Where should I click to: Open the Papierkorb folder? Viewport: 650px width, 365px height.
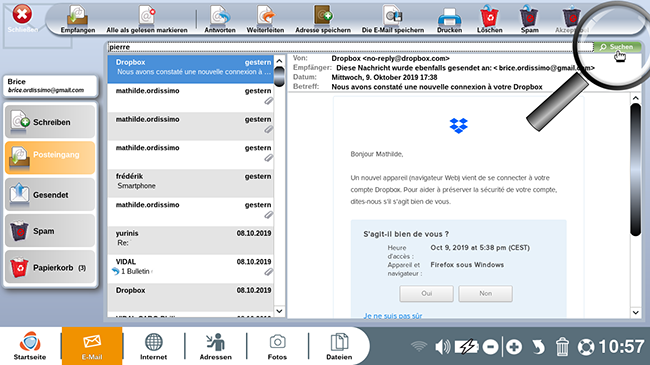tap(50, 268)
